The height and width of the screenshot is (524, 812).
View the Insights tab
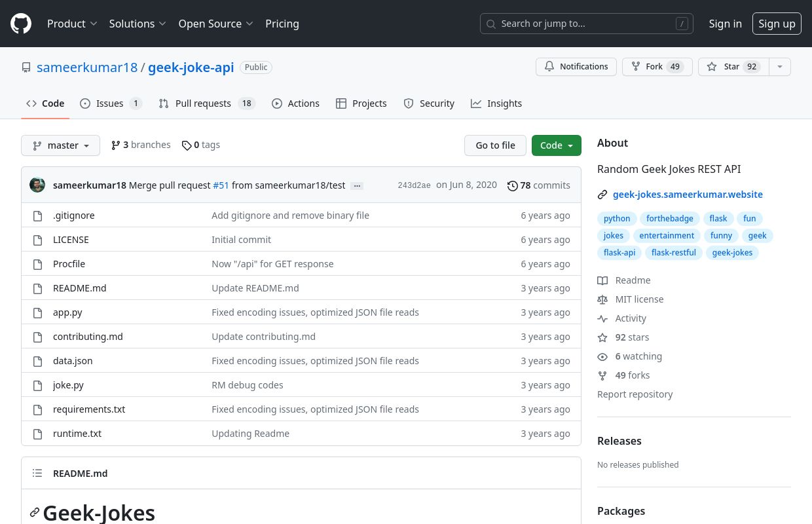(496, 103)
